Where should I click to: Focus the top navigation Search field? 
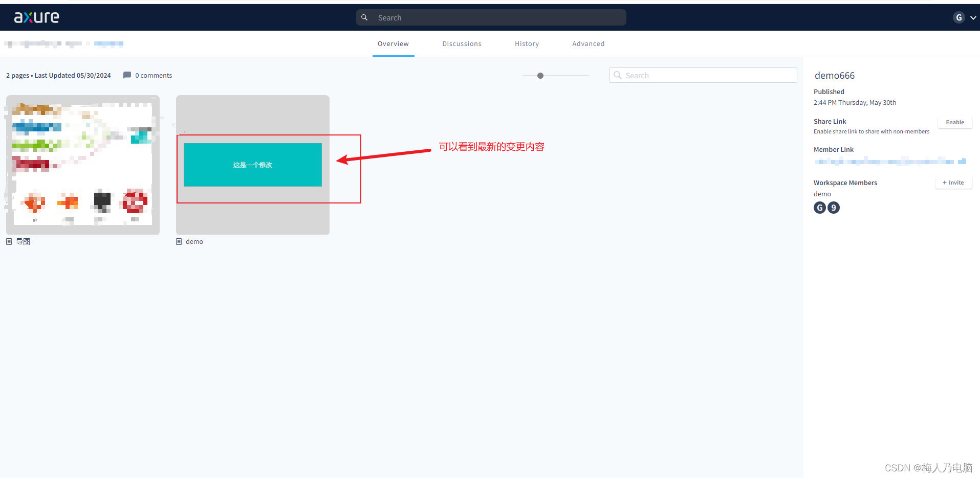(491, 17)
